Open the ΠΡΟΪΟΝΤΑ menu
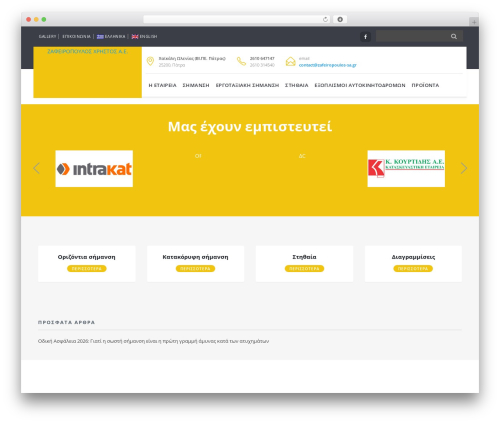 coord(425,85)
